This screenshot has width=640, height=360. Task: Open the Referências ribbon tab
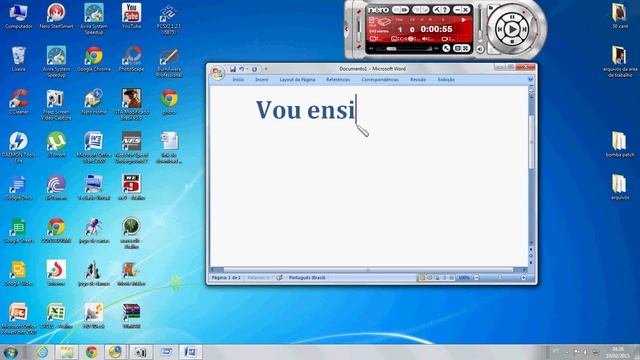(x=338, y=80)
